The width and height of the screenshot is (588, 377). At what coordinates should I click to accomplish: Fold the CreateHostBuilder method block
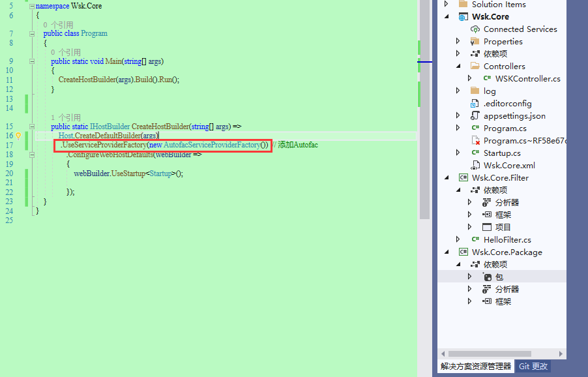(x=32, y=127)
